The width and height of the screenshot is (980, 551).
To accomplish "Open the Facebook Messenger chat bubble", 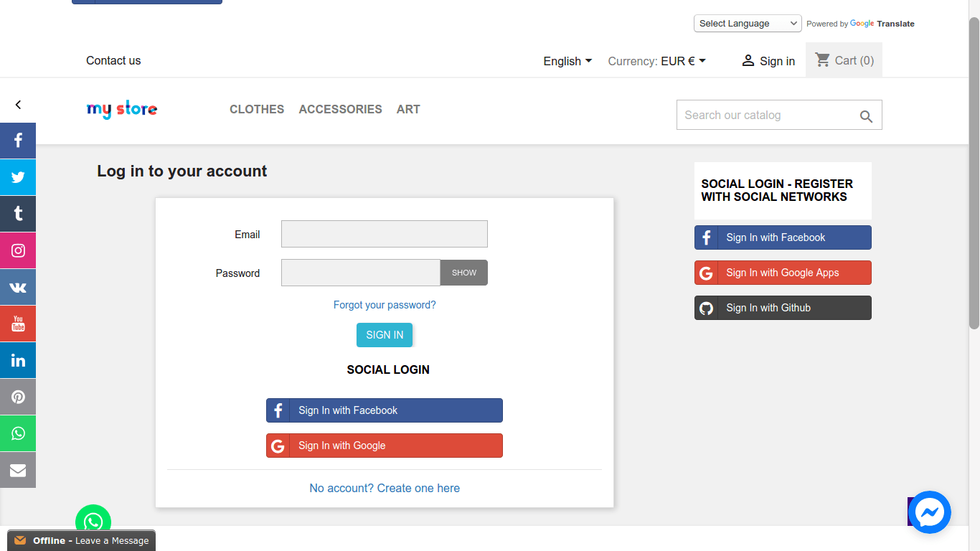I will click(x=929, y=512).
